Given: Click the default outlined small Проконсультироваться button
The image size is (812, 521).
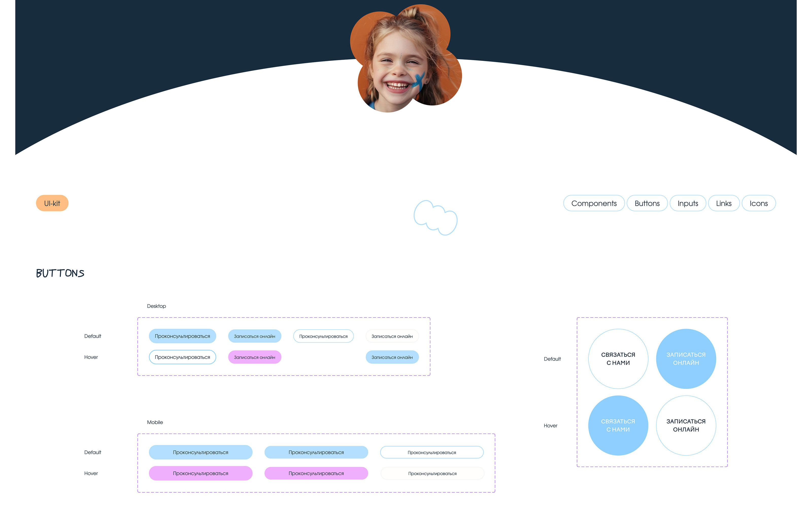Looking at the screenshot, I should click(x=323, y=336).
